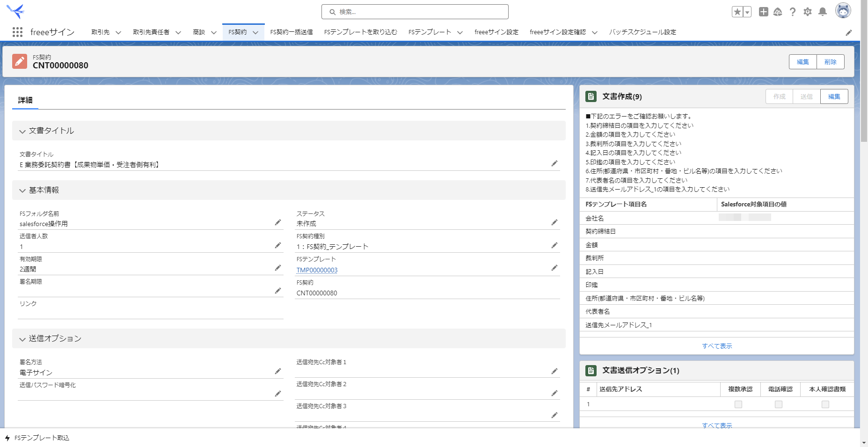Click the 文書作成 panel document icon

click(591, 96)
